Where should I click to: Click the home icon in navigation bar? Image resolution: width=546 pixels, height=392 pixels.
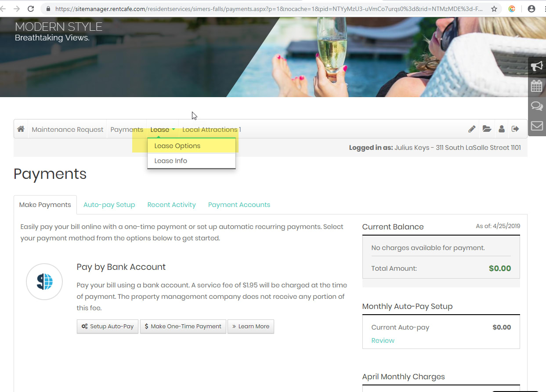click(x=21, y=129)
